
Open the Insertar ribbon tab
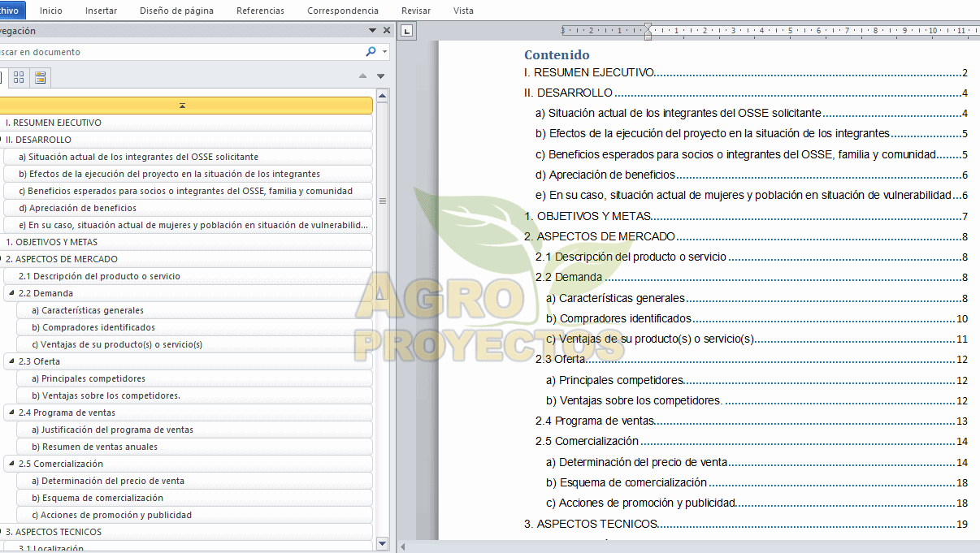point(101,11)
